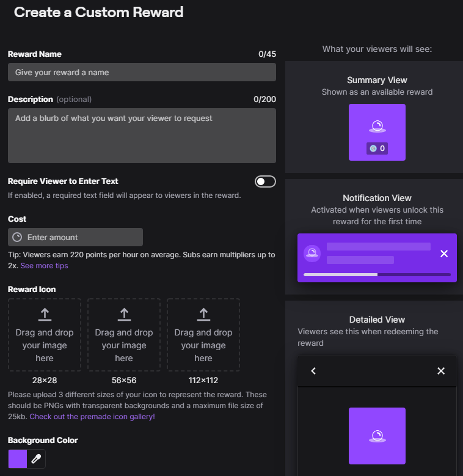Click the Notification View heading
The image size is (463, 476).
377,198
